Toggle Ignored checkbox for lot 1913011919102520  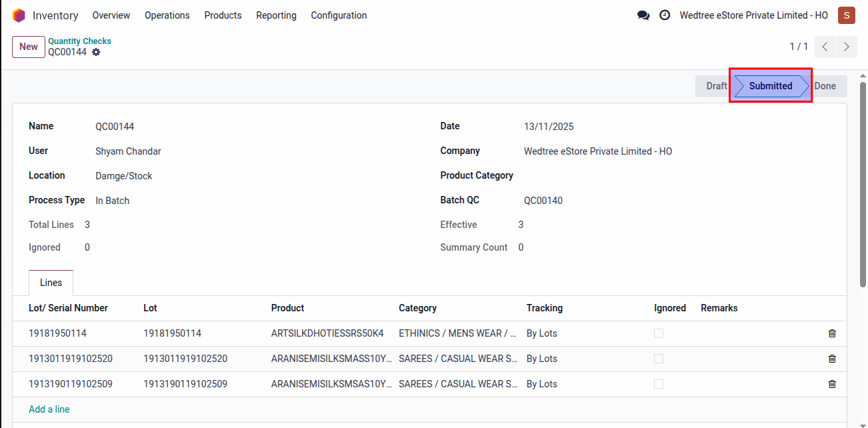(x=659, y=359)
